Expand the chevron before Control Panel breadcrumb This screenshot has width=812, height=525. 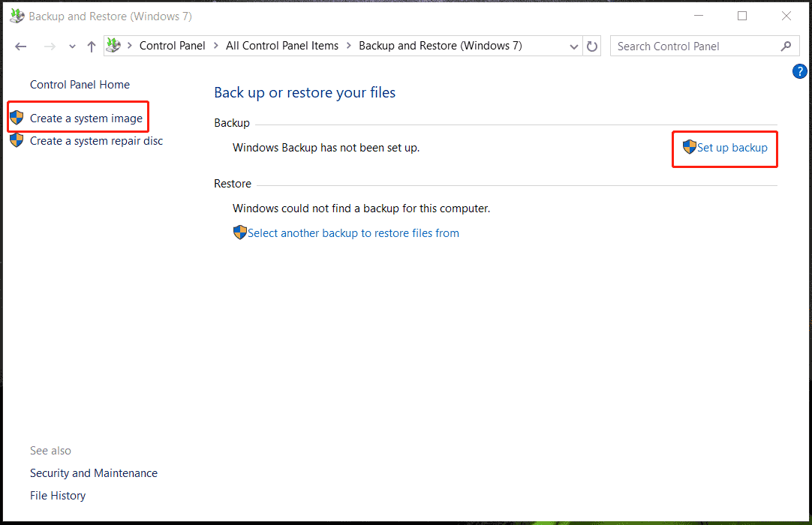[130, 46]
